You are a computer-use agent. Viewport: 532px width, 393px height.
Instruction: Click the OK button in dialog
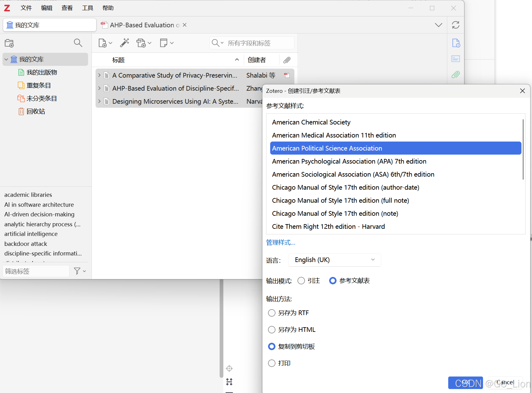[466, 382]
